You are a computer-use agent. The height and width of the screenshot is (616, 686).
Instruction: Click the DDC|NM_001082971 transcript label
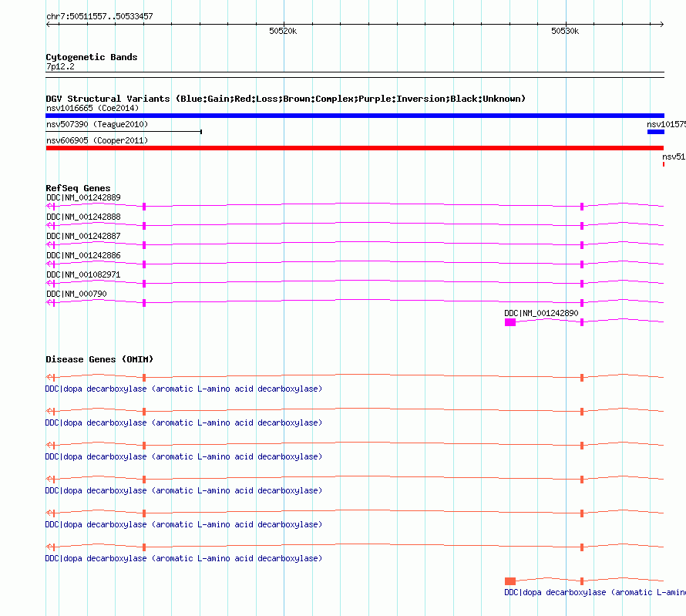click(83, 274)
